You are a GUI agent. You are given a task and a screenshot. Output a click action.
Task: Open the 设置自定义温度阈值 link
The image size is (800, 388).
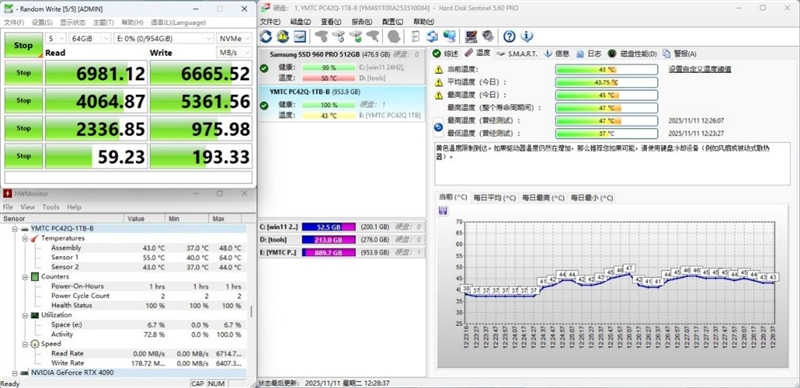point(699,69)
